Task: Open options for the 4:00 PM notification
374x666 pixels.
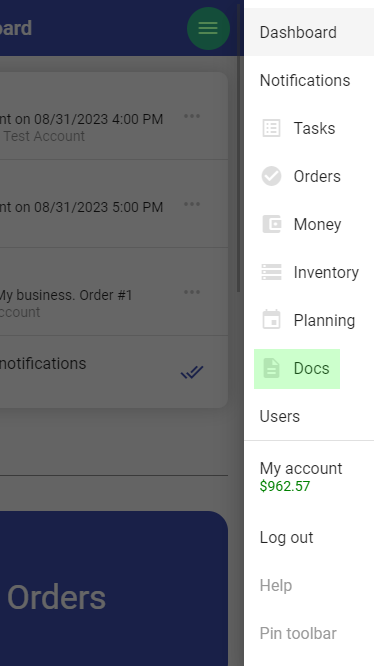Action: tap(192, 116)
